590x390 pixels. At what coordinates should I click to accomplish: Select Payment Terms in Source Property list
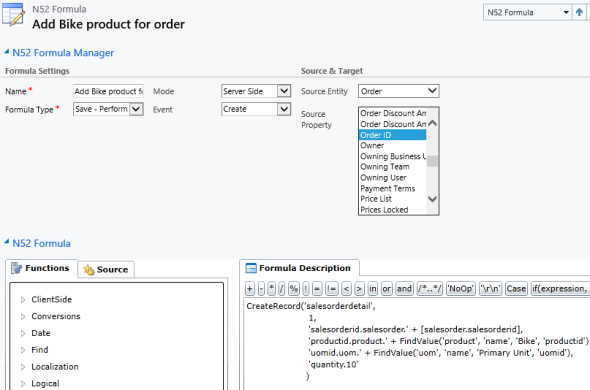click(x=393, y=188)
